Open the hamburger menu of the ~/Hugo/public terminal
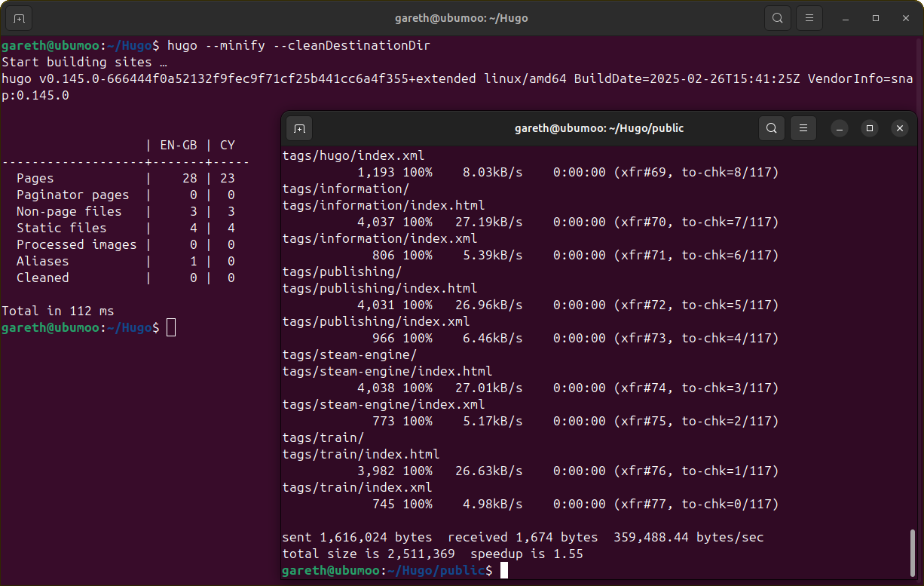This screenshot has width=924, height=586. [x=803, y=128]
